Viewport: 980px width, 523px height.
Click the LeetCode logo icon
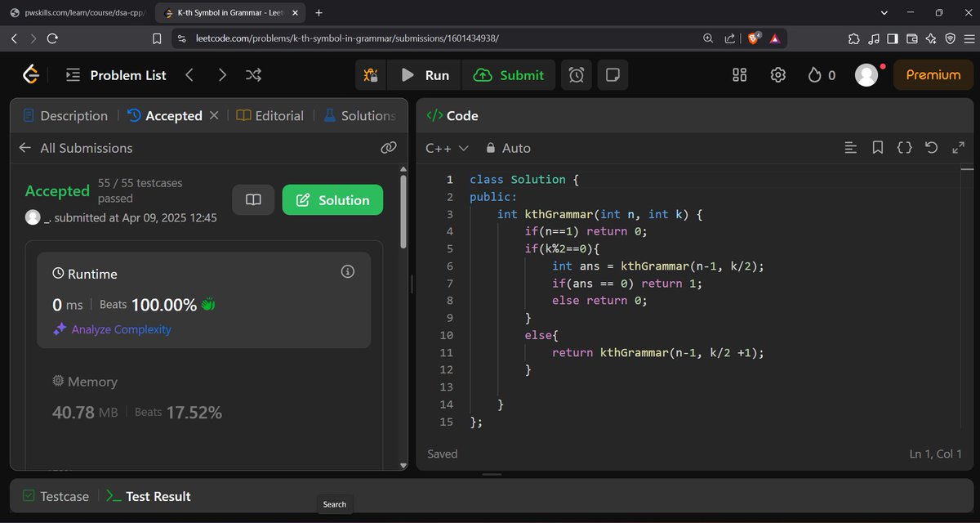(x=31, y=75)
